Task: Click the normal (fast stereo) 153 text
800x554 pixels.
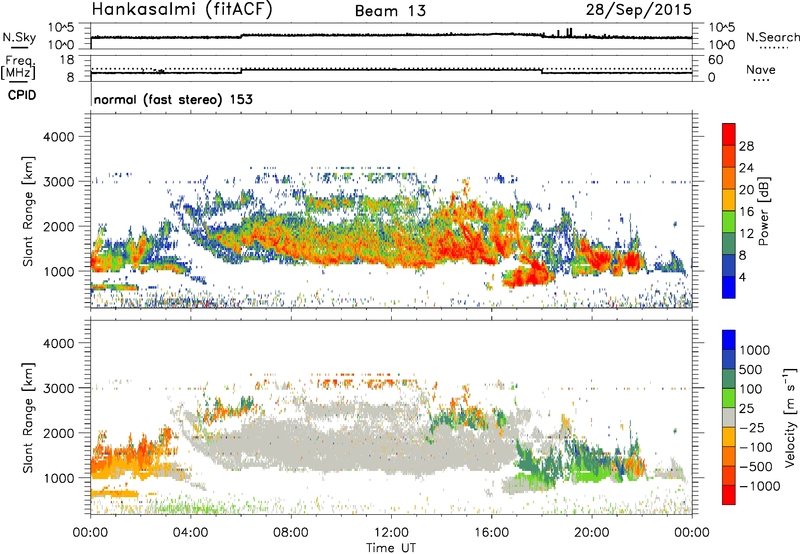Action: click(173, 99)
